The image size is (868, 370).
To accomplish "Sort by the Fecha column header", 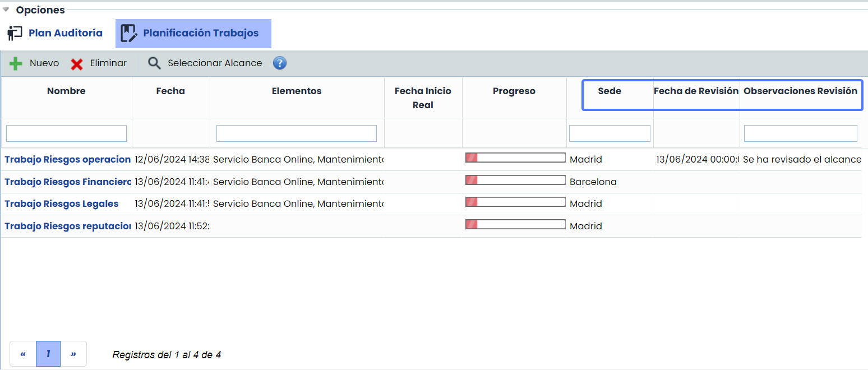I will click(x=170, y=91).
